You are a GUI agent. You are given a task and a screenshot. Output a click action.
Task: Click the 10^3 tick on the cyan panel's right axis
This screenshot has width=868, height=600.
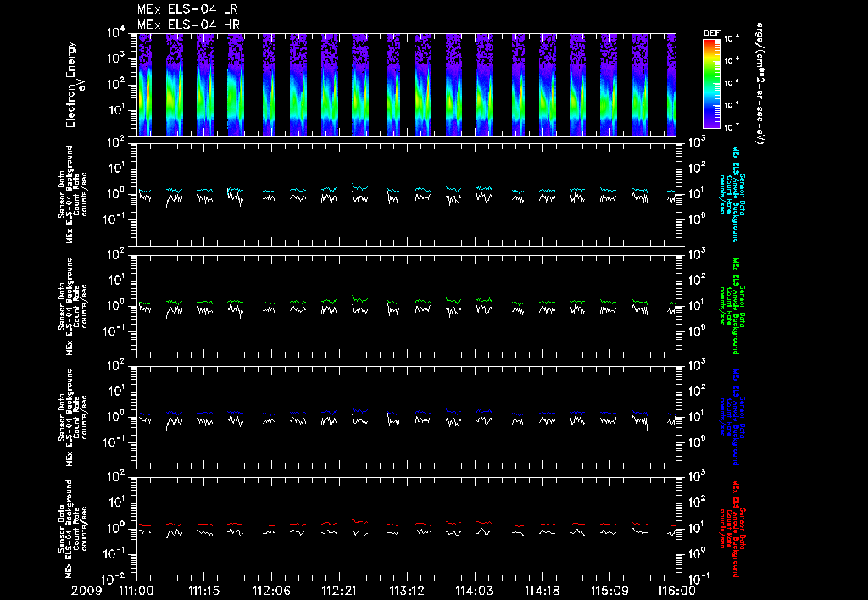(x=697, y=143)
